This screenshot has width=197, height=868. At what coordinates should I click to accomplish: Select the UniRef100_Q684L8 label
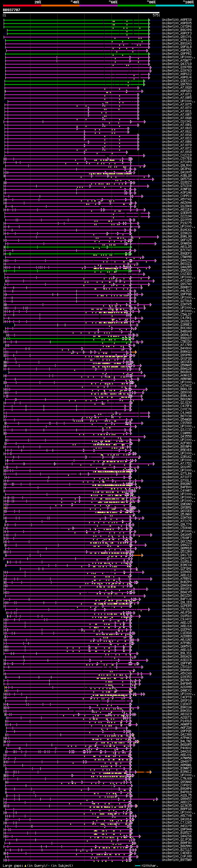pyautogui.click(x=177, y=335)
